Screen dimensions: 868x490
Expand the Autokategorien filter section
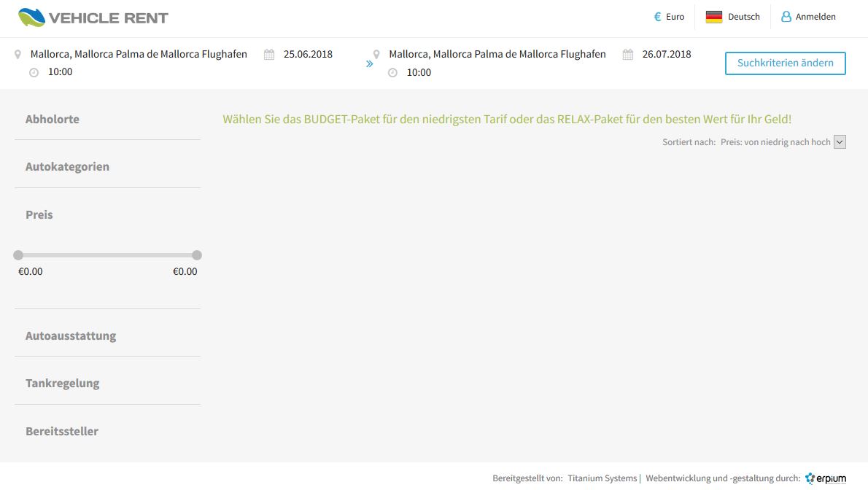(67, 166)
